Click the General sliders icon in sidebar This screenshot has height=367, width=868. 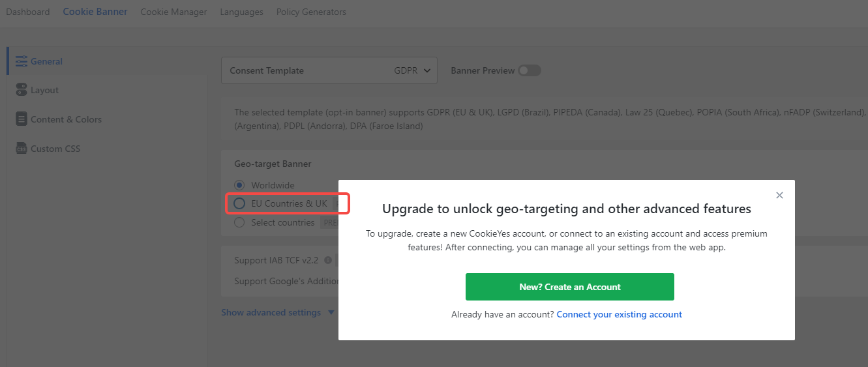(21, 61)
